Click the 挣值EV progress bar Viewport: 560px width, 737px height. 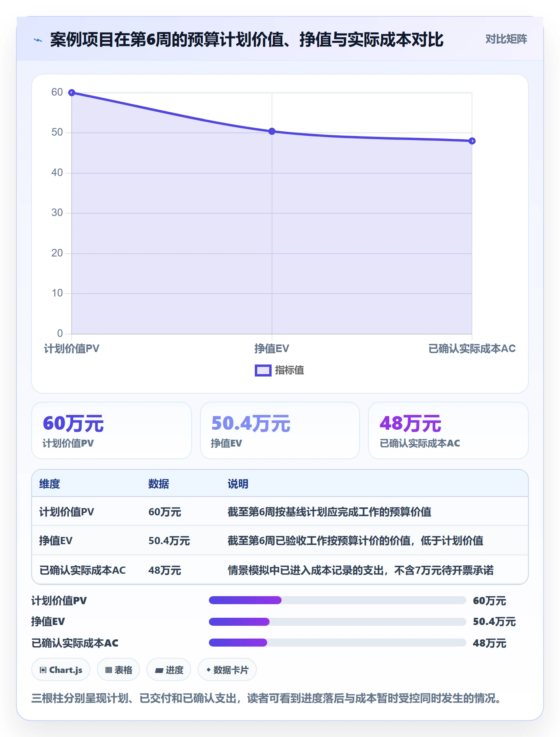point(338,622)
